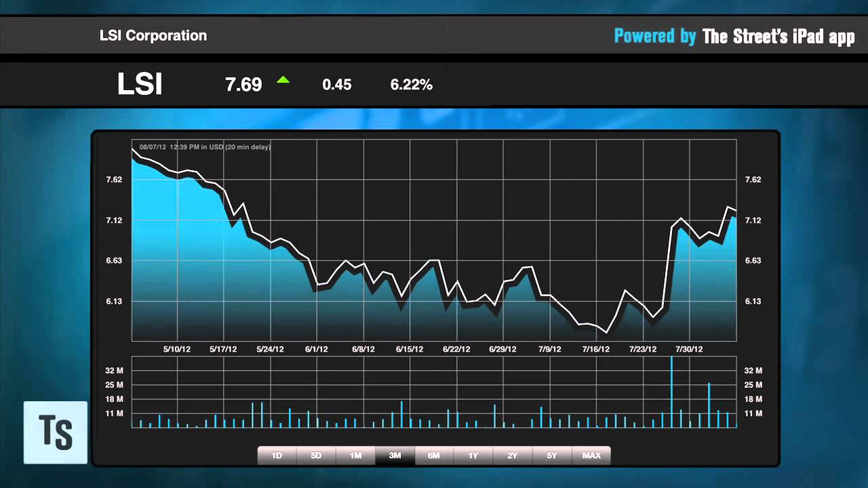Click the LSI Corporation title
Image resolution: width=868 pixels, height=488 pixels.
[153, 36]
